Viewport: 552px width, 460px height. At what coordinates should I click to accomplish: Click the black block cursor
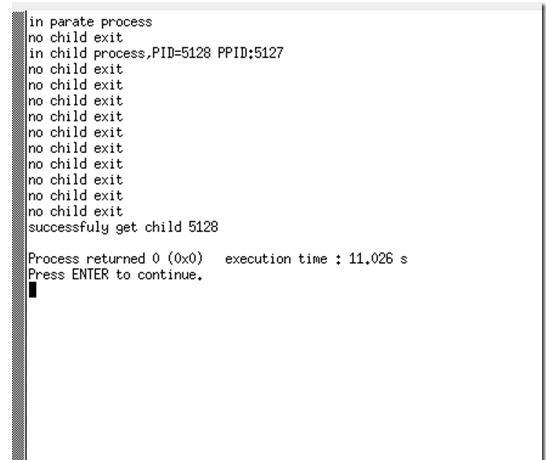coord(32,290)
